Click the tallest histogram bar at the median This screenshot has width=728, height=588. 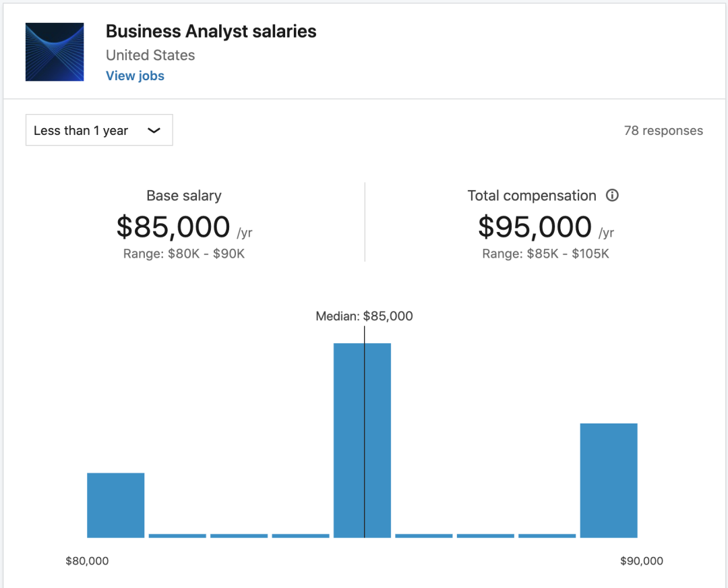coord(362,440)
